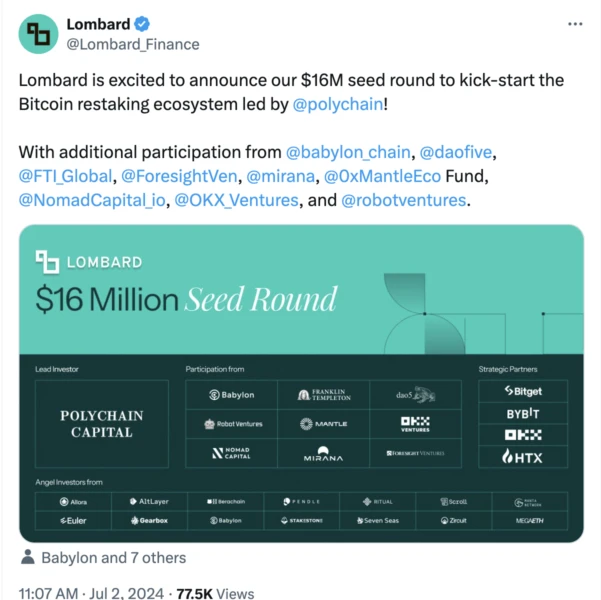601x600 pixels.
Task: Click the @Lombard_Finance handle
Action: (x=132, y=44)
